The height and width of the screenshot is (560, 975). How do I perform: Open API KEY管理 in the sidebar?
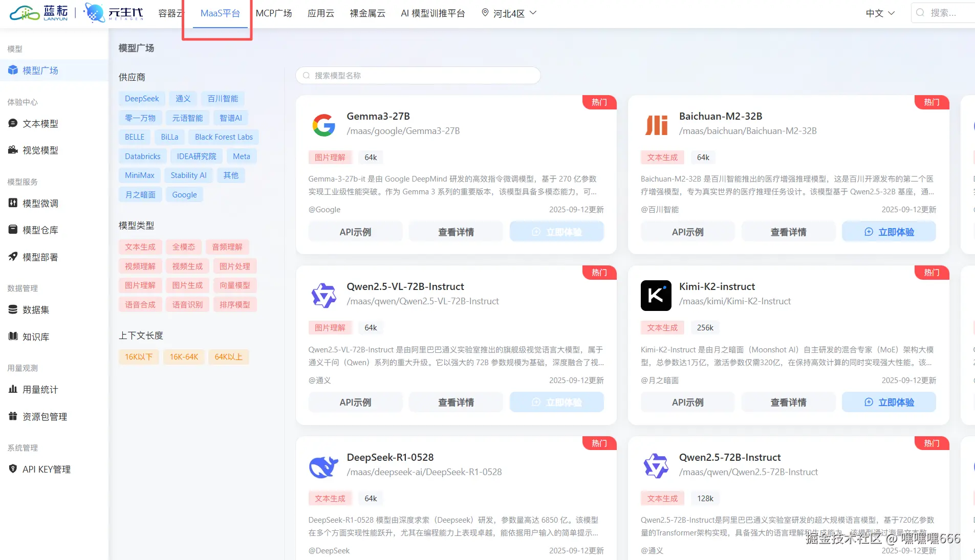(x=54, y=469)
